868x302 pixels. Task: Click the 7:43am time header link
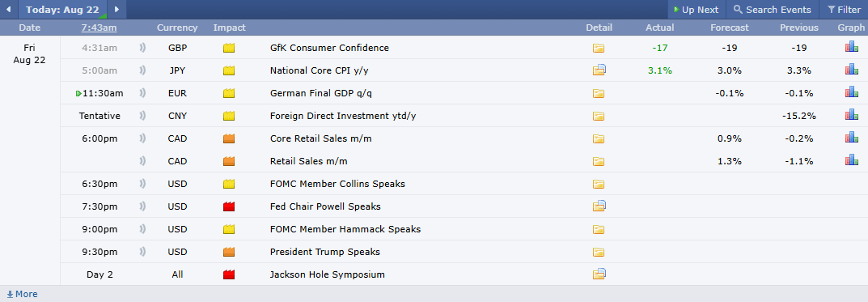pyautogui.click(x=99, y=28)
